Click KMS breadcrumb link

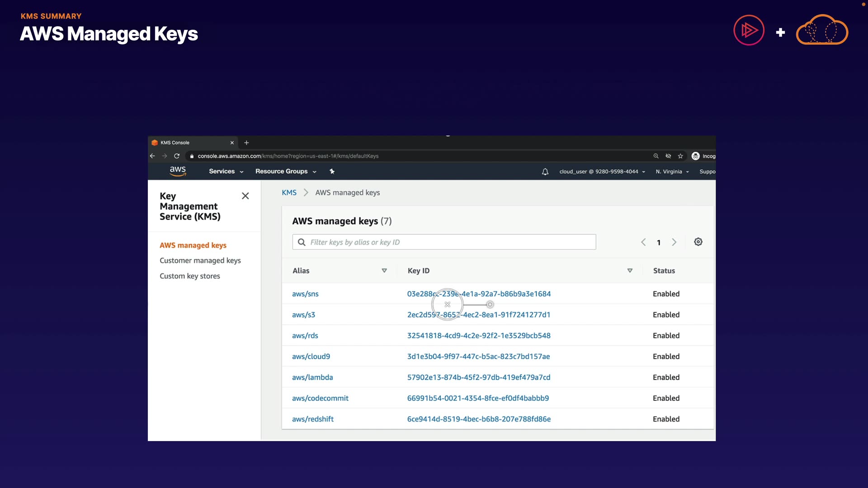tap(289, 192)
